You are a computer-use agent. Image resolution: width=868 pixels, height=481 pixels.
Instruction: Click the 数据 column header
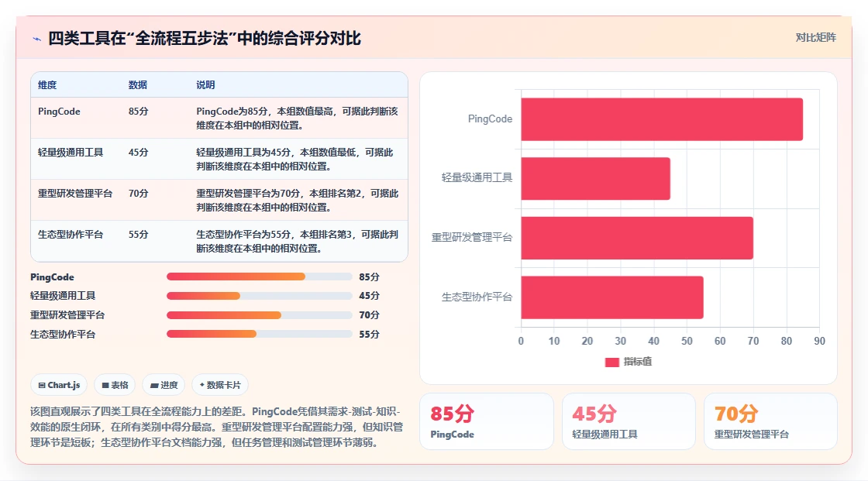(138, 84)
